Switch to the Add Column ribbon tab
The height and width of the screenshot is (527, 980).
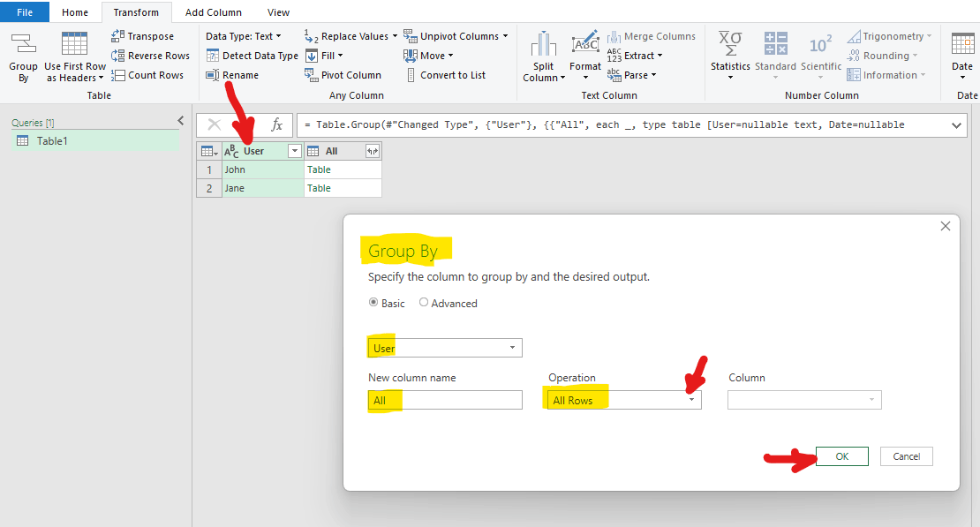[x=213, y=11]
